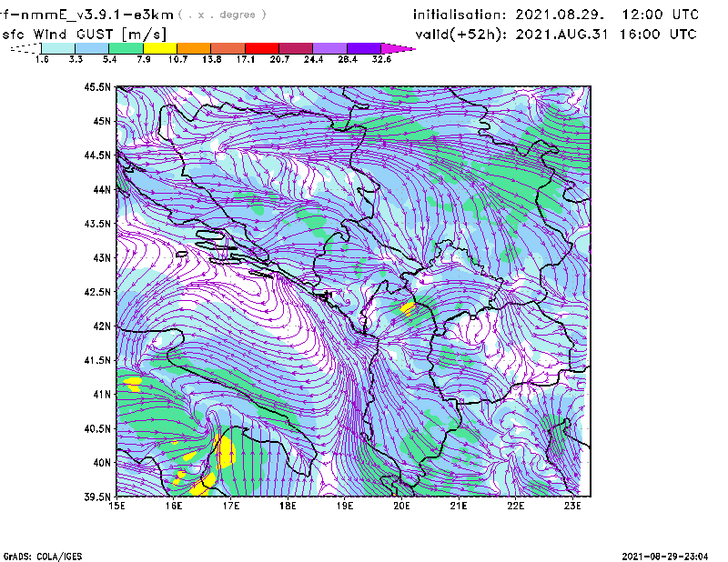Click the 17E longitude label

[231, 506]
